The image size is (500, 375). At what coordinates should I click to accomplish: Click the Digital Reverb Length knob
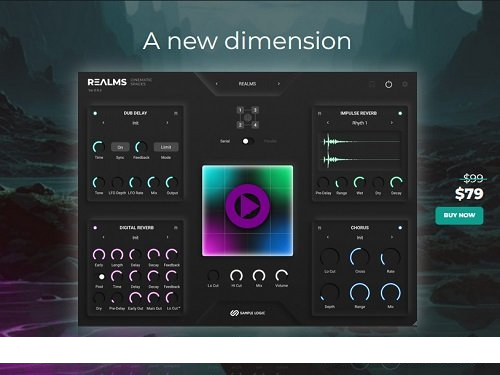point(117,255)
